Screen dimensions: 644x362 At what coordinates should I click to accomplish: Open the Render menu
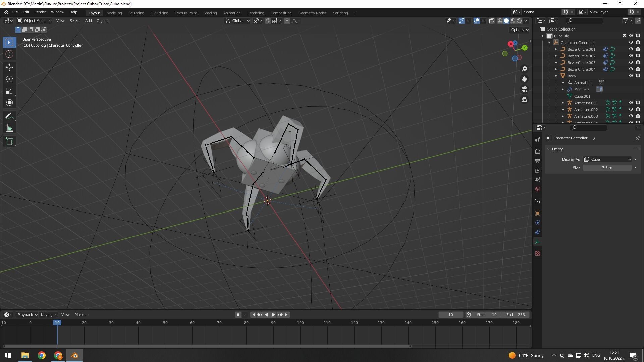(40, 12)
